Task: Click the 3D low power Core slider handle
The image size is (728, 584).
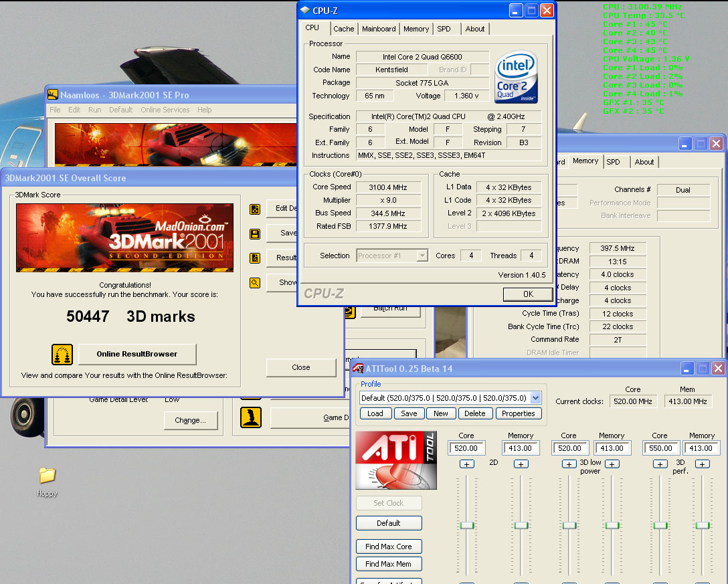Action: pyautogui.click(x=569, y=526)
